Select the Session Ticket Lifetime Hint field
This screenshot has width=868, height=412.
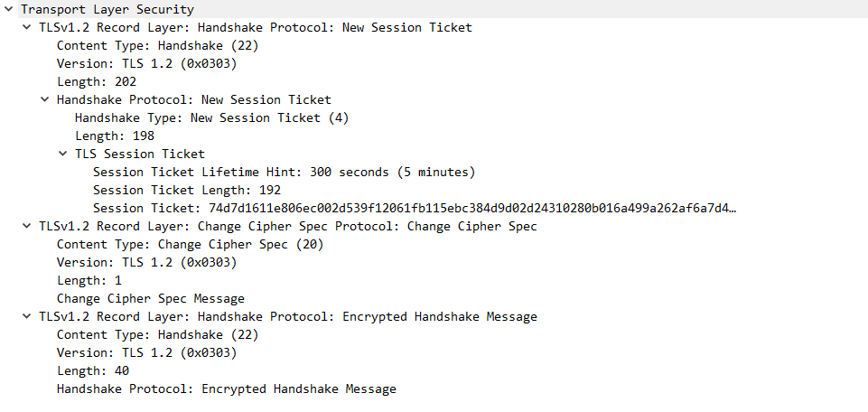click(x=284, y=173)
